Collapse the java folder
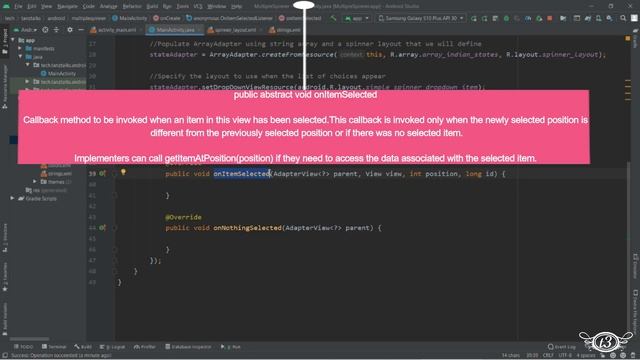This screenshot has width=640, height=360. [x=20, y=57]
